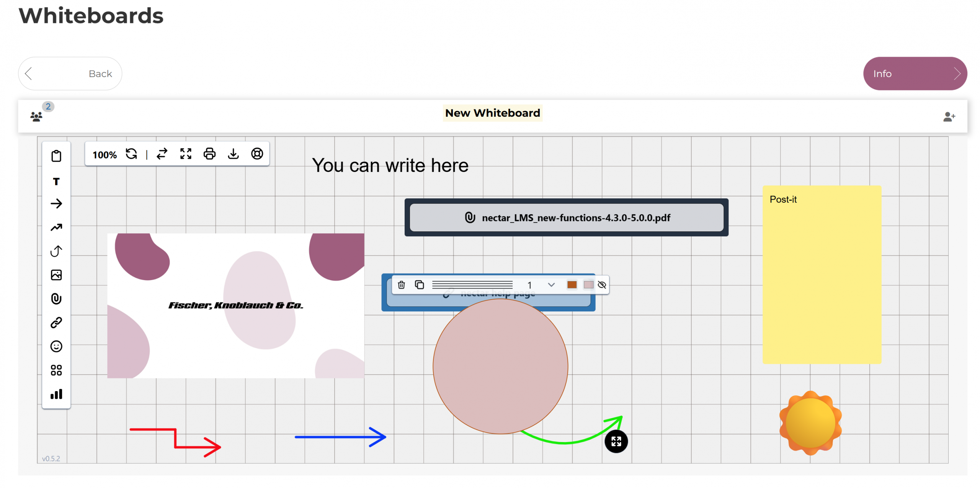Open the Info panel
The width and height of the screenshot is (980, 488).
pyautogui.click(x=914, y=74)
